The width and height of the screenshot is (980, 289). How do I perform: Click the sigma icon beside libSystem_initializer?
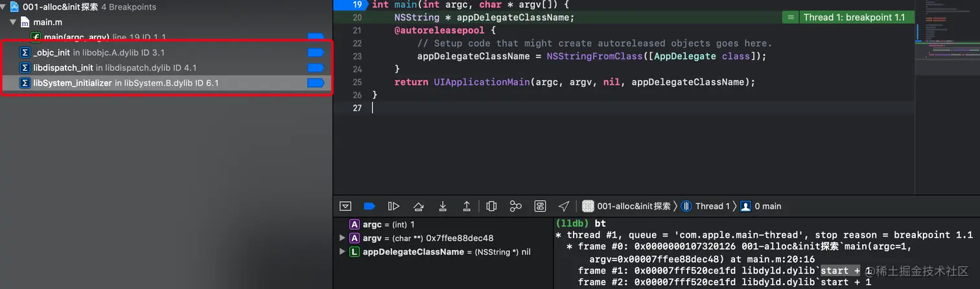[x=25, y=83]
